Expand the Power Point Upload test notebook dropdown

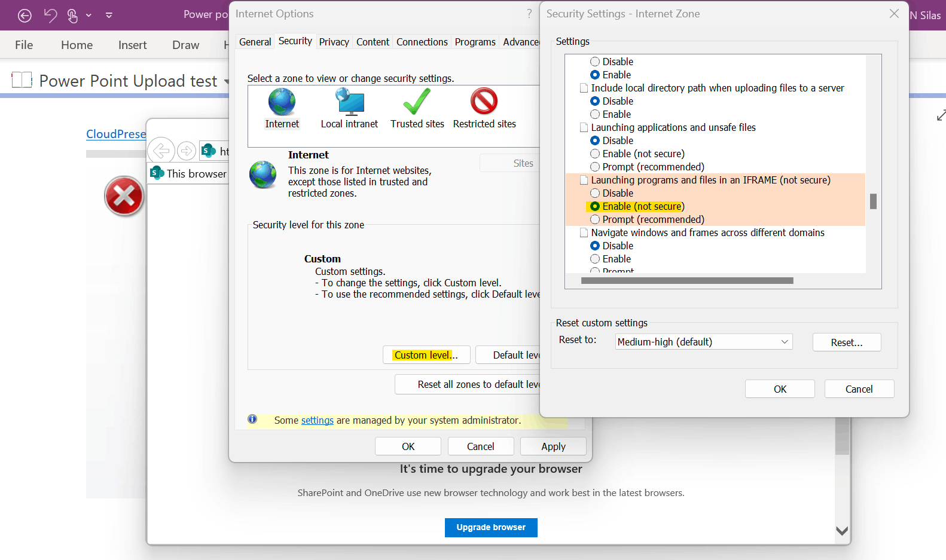click(x=227, y=82)
